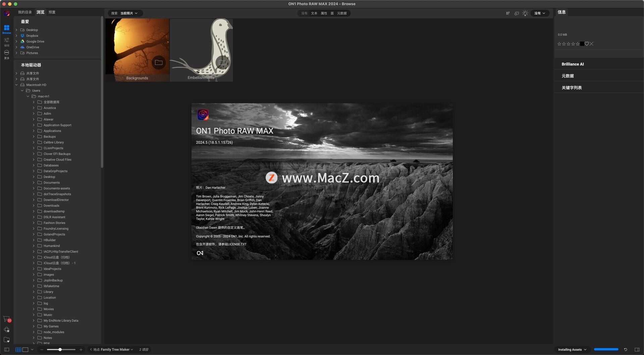Click the 本地驱动器 section header
This screenshot has height=355, width=644.
[31, 65]
